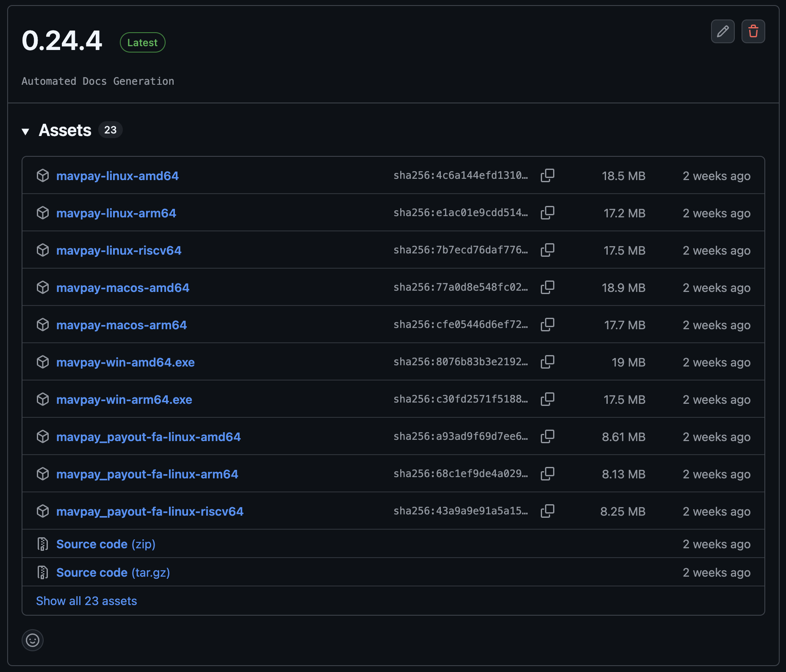Click the red trash delete release icon
The height and width of the screenshot is (672, 786).
click(x=753, y=31)
